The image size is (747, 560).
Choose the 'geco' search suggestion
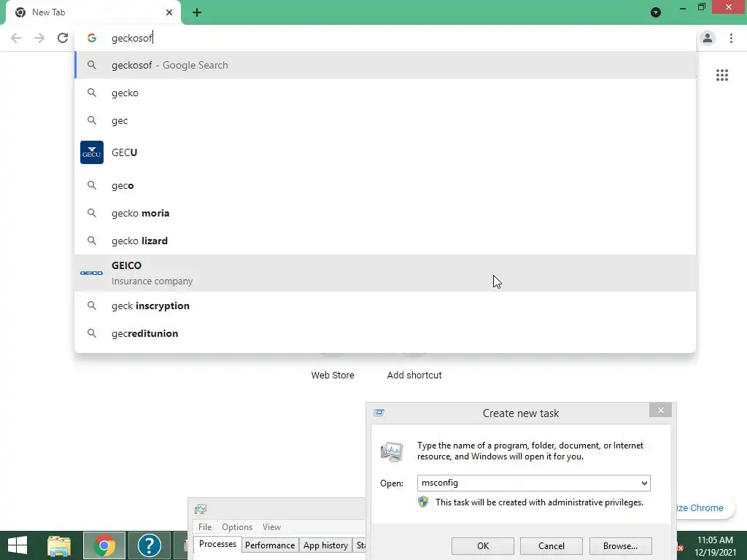pyautogui.click(x=385, y=185)
